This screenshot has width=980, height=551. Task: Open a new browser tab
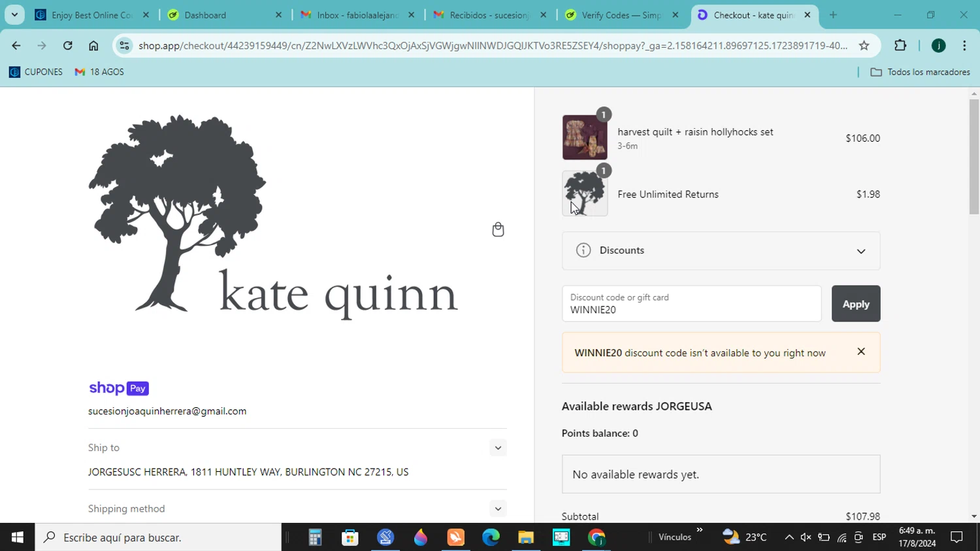tap(833, 14)
